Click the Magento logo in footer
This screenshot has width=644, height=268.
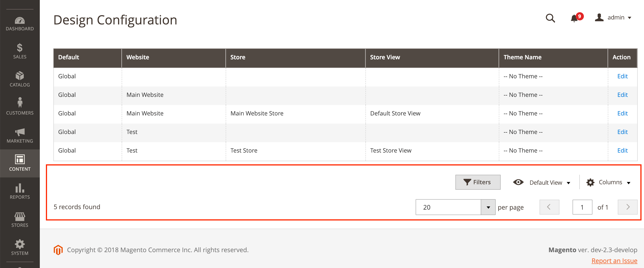pyautogui.click(x=58, y=250)
